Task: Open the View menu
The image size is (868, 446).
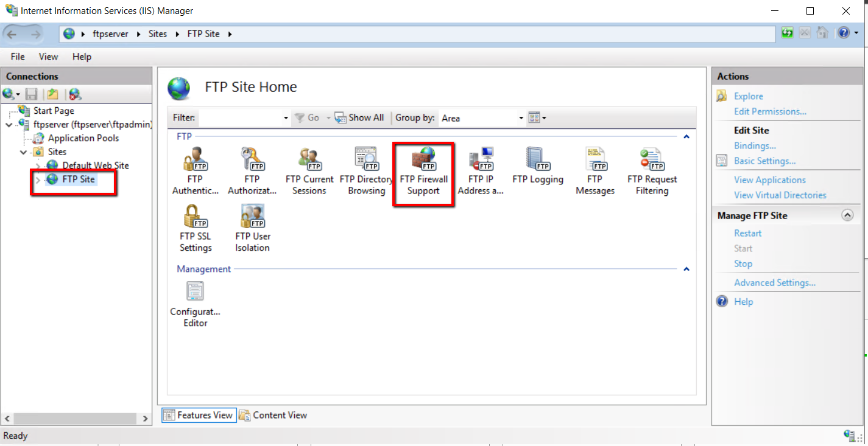Action: (49, 57)
